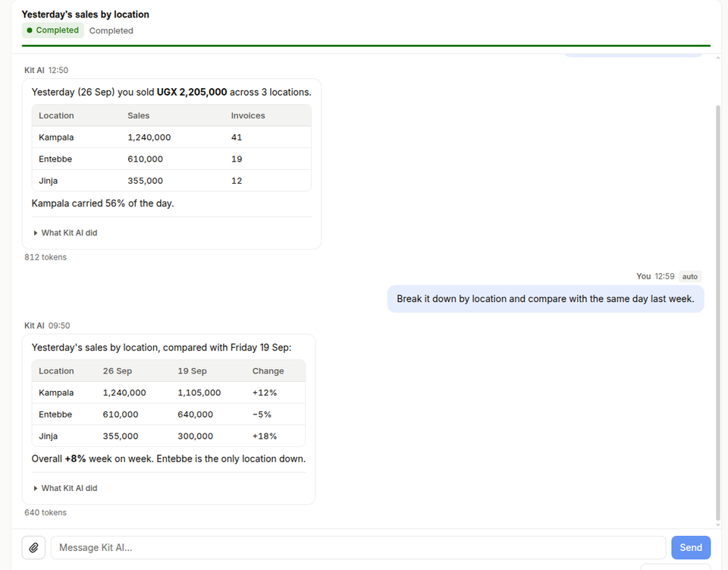Send the message with the Send button

point(691,548)
